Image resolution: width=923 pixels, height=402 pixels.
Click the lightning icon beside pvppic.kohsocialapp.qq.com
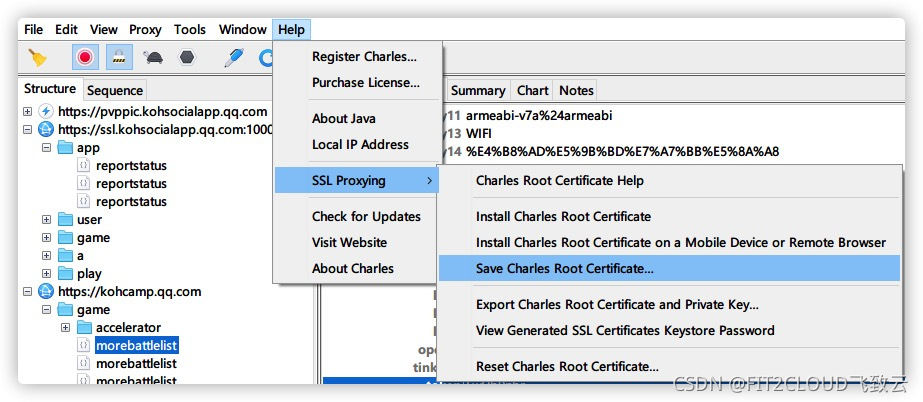point(45,111)
